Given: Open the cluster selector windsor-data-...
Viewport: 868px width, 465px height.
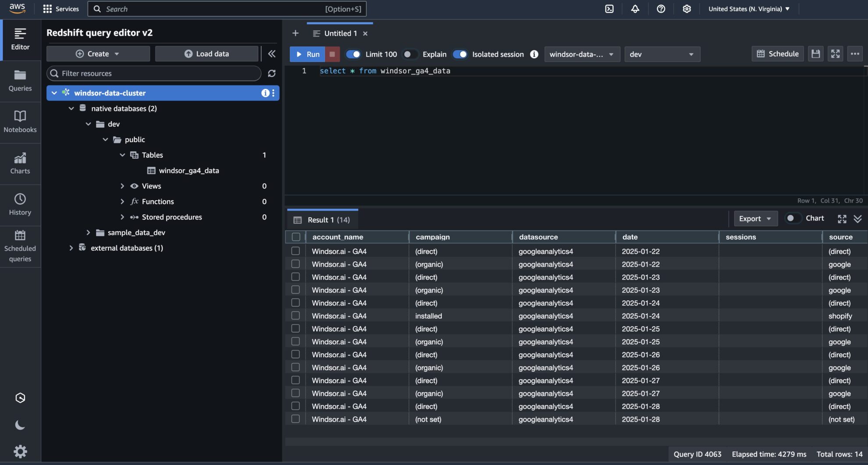Looking at the screenshot, I should click(x=582, y=54).
